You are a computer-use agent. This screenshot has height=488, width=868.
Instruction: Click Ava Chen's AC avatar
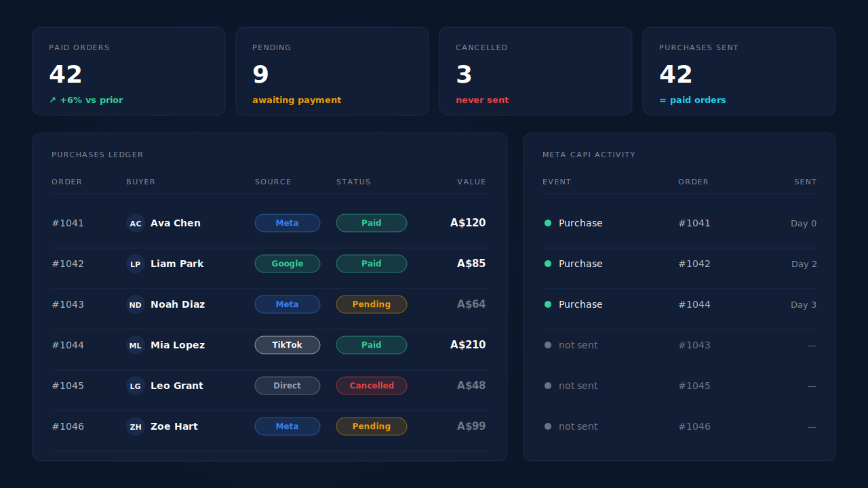pyautogui.click(x=136, y=223)
